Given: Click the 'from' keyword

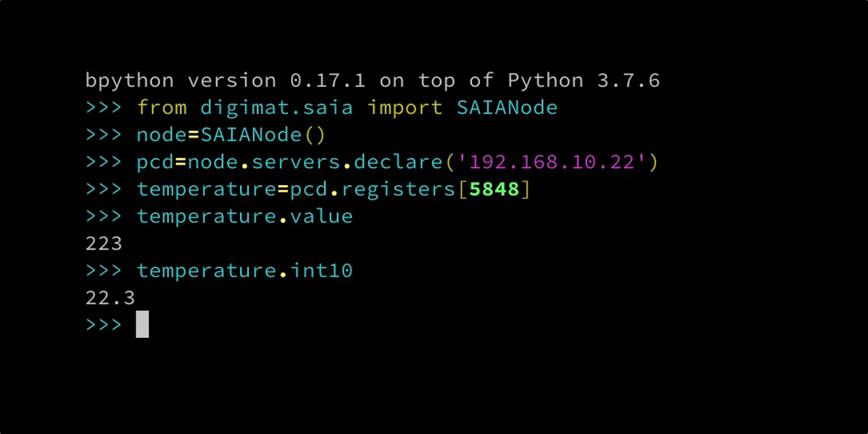Looking at the screenshot, I should (x=162, y=108).
